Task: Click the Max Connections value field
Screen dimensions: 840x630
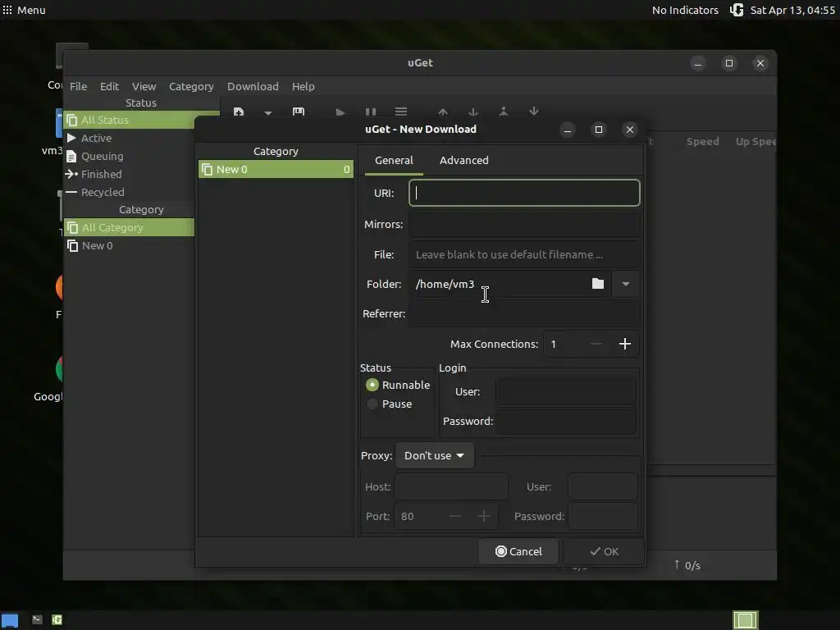Action: (563, 344)
